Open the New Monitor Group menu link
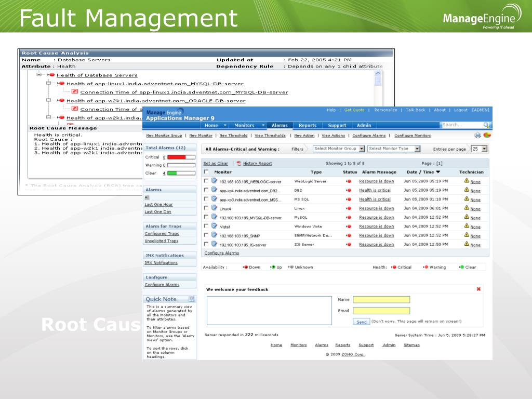Image resolution: width=532 pixels, height=399 pixels. (164, 136)
